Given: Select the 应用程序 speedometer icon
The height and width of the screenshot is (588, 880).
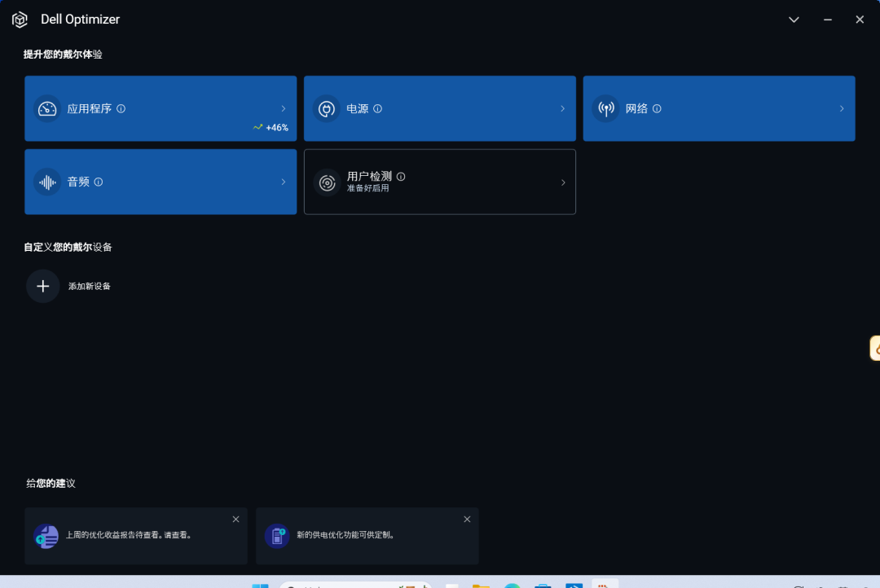Looking at the screenshot, I should 47,109.
